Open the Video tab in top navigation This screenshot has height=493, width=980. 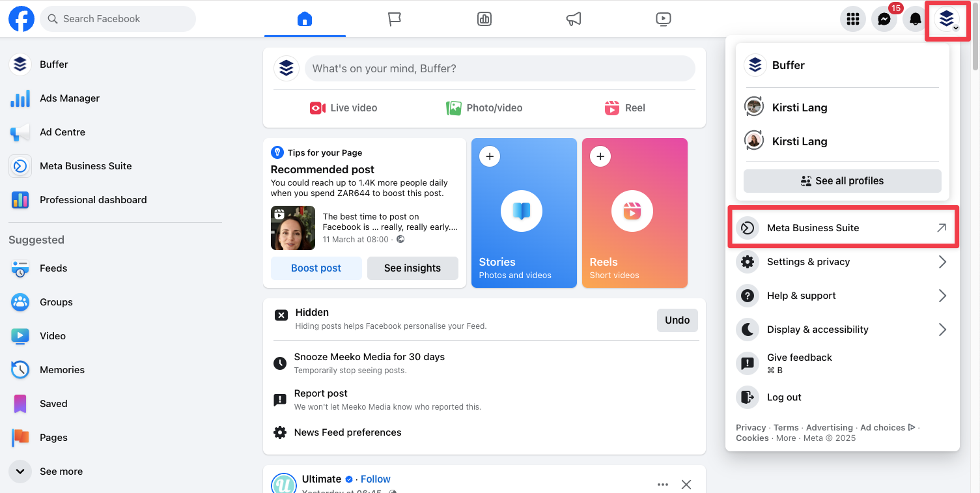tap(664, 19)
